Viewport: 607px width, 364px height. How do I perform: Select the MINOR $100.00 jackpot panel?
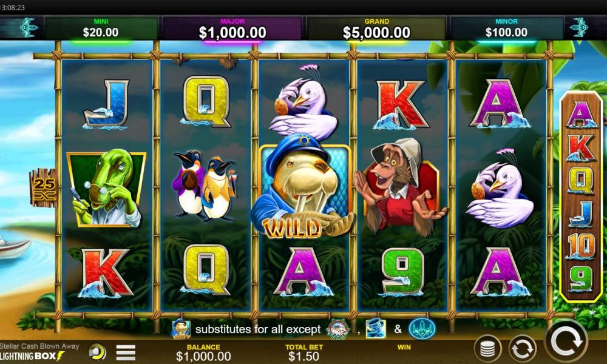click(506, 28)
